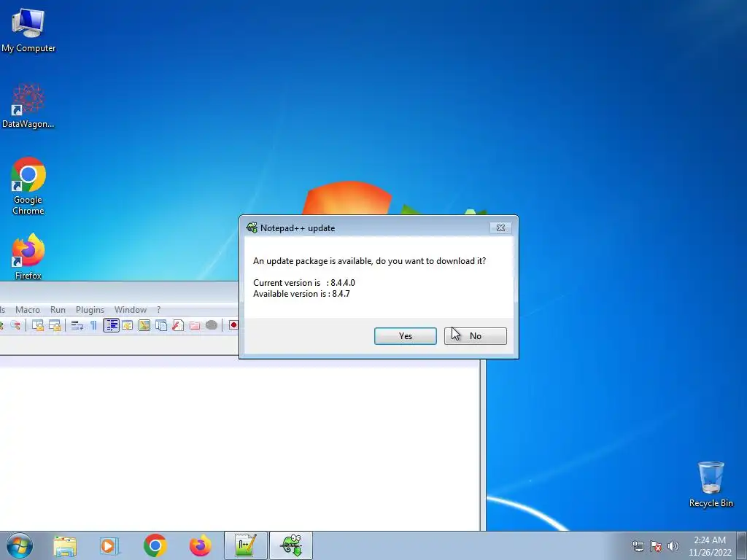The image size is (747, 560).
Task: Click the red record macro icon
Action: pos(233,325)
